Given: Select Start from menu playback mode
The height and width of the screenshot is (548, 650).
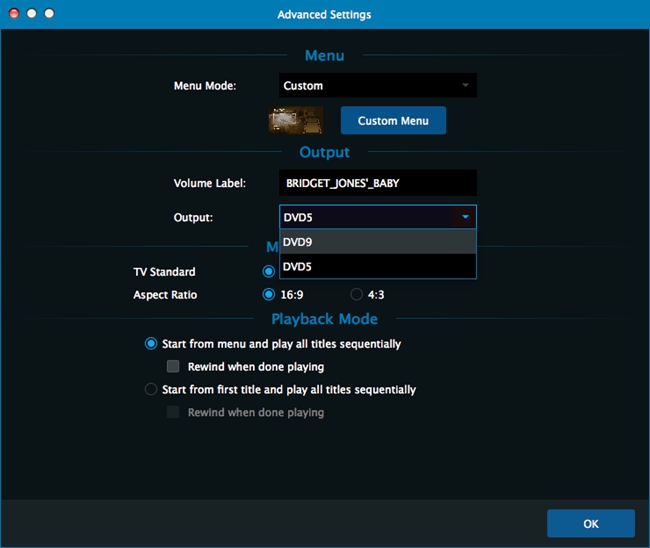Looking at the screenshot, I should point(151,344).
